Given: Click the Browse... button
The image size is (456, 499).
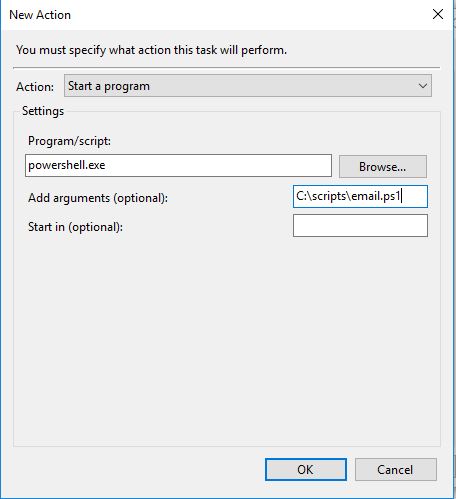Looking at the screenshot, I should [x=383, y=166].
